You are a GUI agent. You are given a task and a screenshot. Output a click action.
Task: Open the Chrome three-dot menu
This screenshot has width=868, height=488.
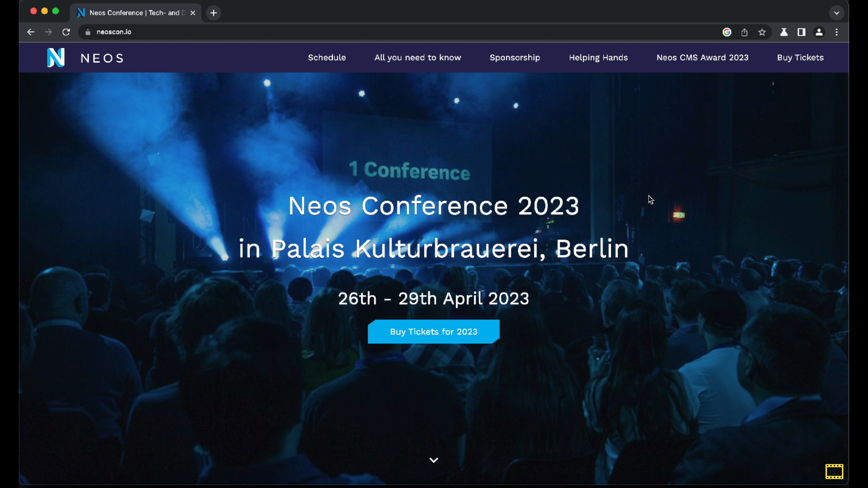(837, 32)
